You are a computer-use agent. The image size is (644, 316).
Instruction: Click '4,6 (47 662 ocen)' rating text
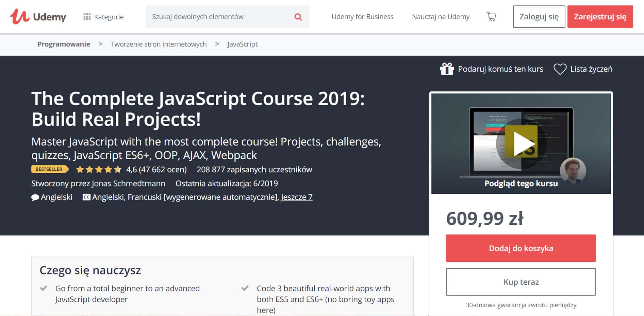[156, 169]
